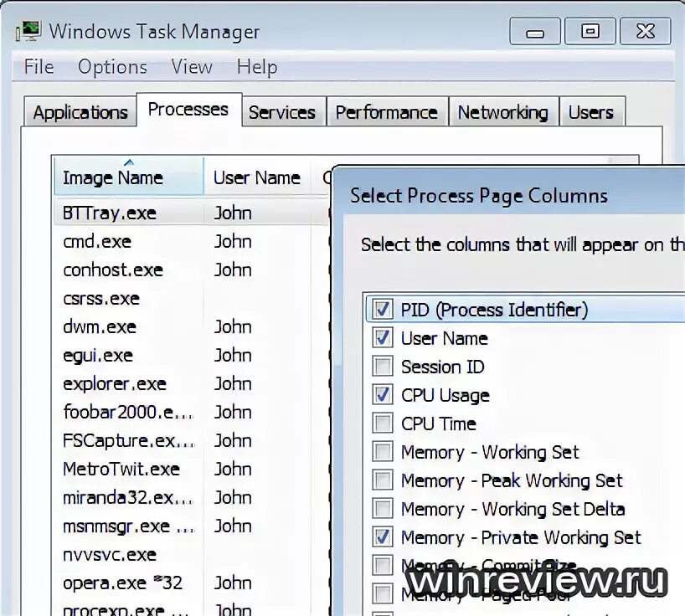This screenshot has width=685, height=616.
Task: Sort by User Name column header
Action: coord(257,177)
